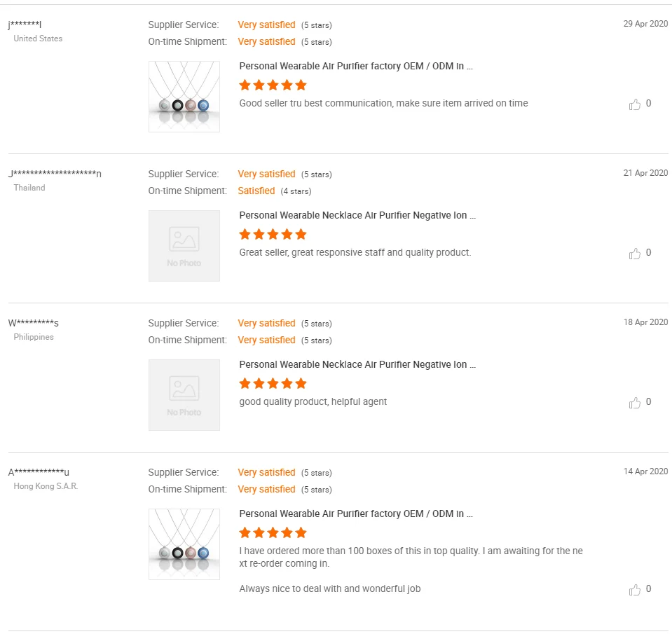Open product title link in Hong Kong review
This screenshot has height=634, width=672.
356,514
